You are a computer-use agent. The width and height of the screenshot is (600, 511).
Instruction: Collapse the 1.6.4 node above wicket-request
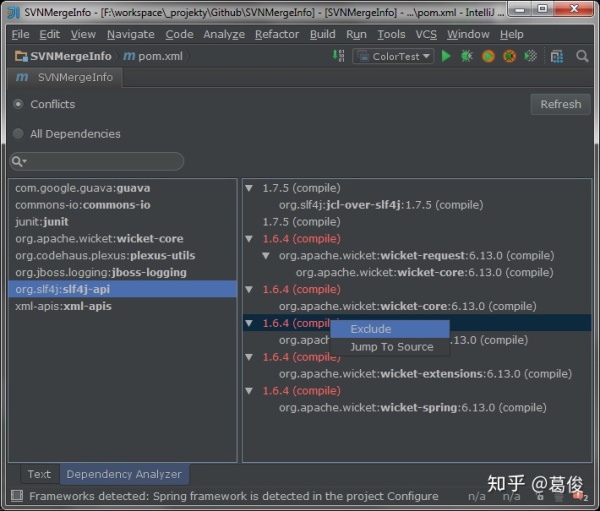[249, 239]
